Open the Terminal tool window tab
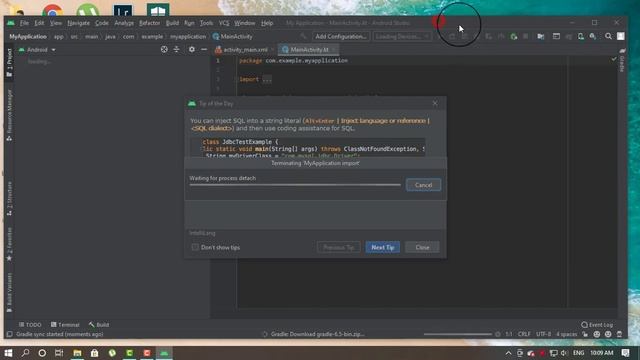 (x=65, y=324)
